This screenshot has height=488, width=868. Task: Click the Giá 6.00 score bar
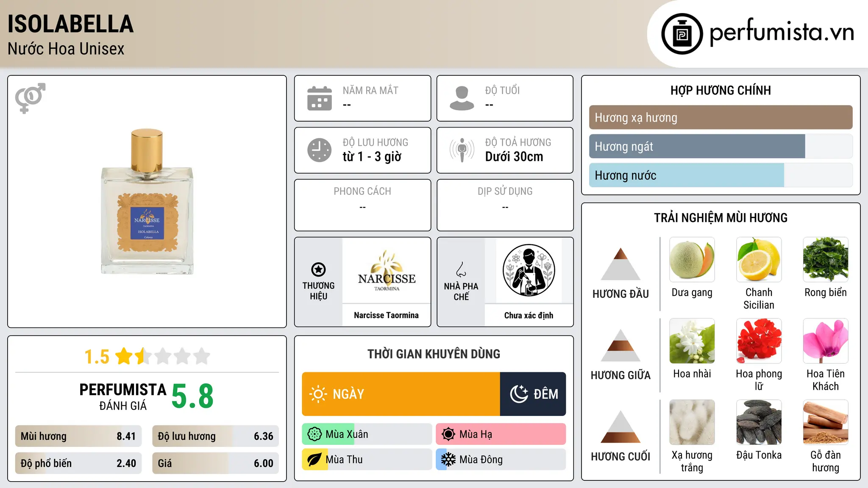click(x=215, y=463)
